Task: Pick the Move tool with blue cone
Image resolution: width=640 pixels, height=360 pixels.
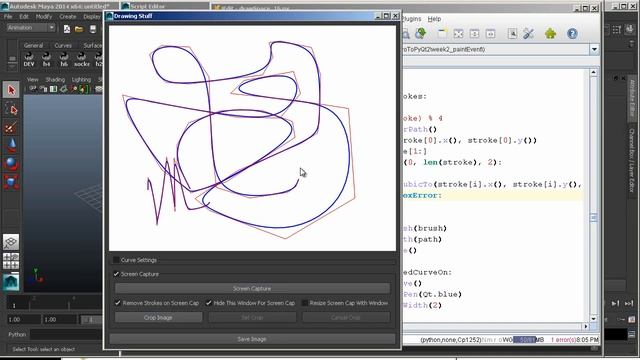Action: coord(11,146)
